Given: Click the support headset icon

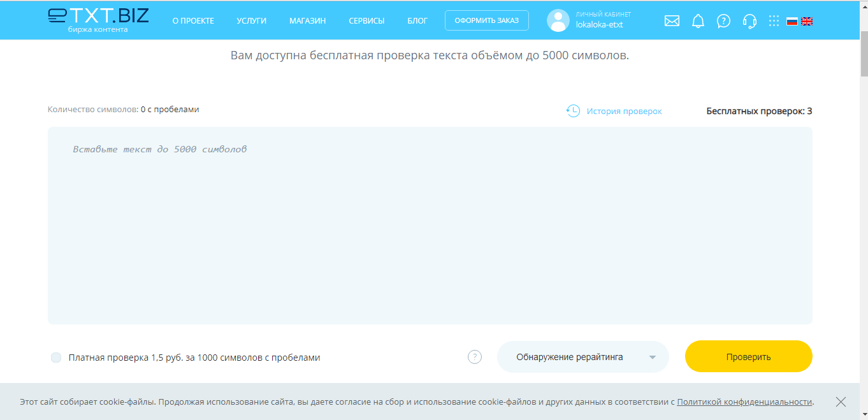Looking at the screenshot, I should 749,21.
